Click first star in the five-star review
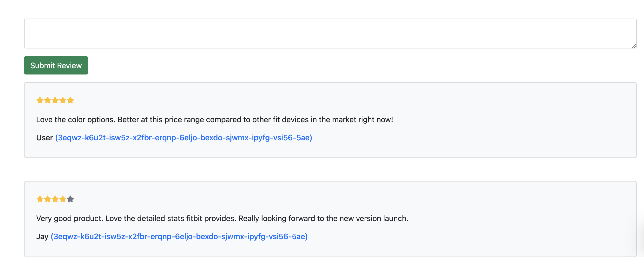The image size is (644, 257). tap(40, 100)
